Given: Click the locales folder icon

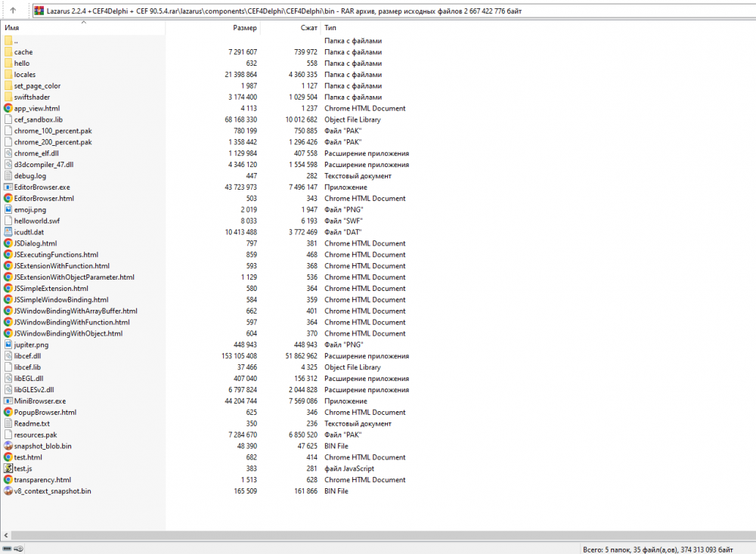Looking at the screenshot, I should (8, 75).
